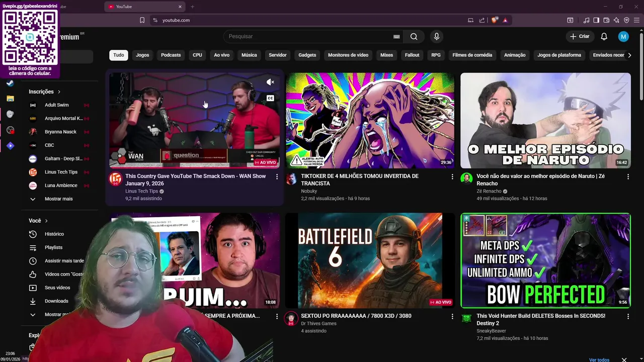The height and width of the screenshot is (362, 644).
Task: Open YouTube notifications bell
Action: pyautogui.click(x=604, y=36)
